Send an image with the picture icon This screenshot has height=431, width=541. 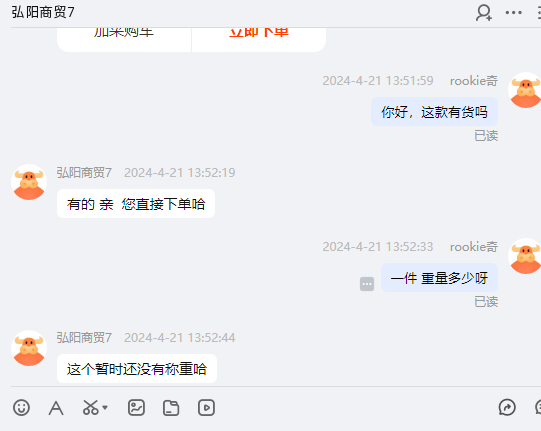pos(136,408)
